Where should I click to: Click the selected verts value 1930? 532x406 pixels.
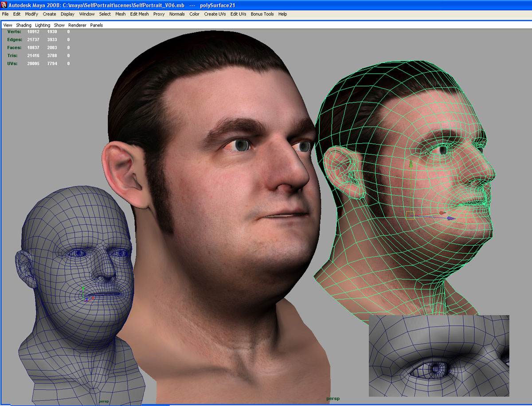(52, 32)
